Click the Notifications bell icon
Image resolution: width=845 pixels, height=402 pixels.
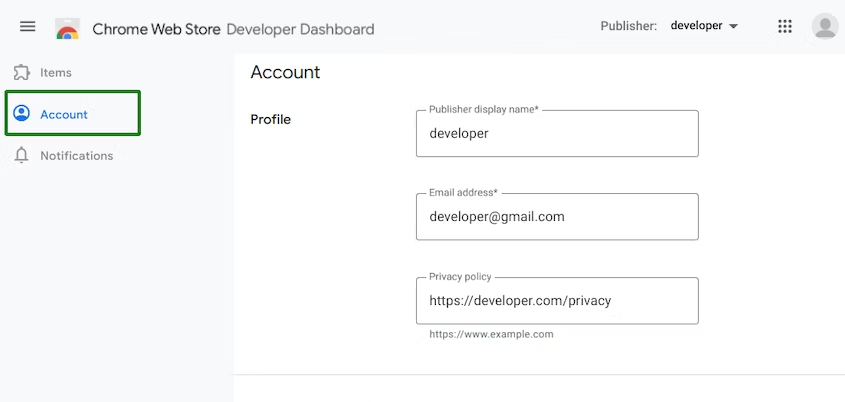pos(22,155)
